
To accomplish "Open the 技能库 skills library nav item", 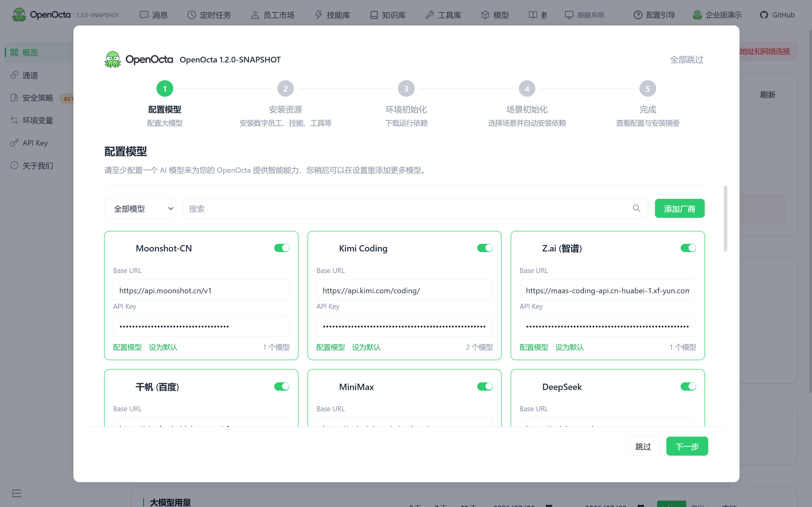I will [x=333, y=15].
